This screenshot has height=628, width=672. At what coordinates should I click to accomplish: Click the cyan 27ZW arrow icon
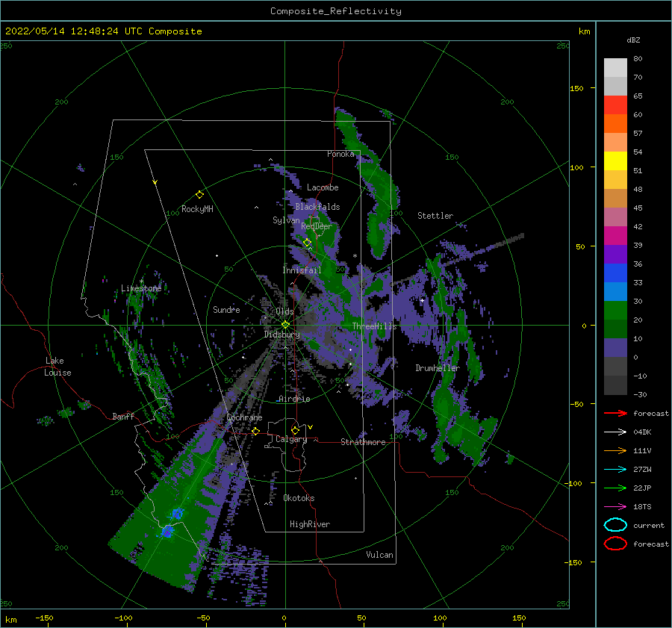615,470
